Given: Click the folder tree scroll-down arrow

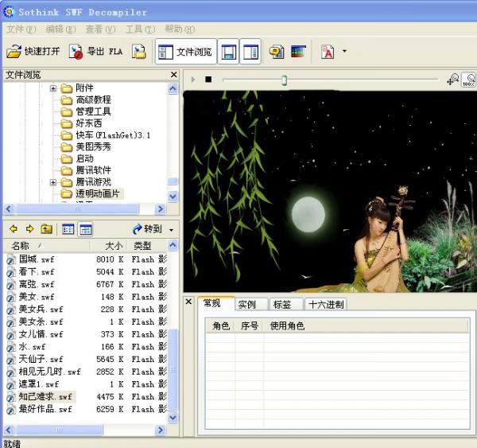Looking at the screenshot, I should click(x=173, y=196).
